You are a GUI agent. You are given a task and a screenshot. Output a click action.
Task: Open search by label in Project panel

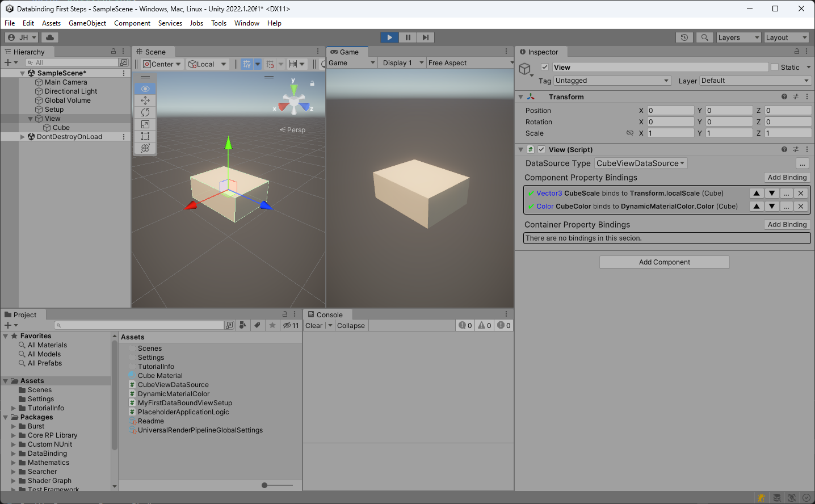pyautogui.click(x=257, y=325)
